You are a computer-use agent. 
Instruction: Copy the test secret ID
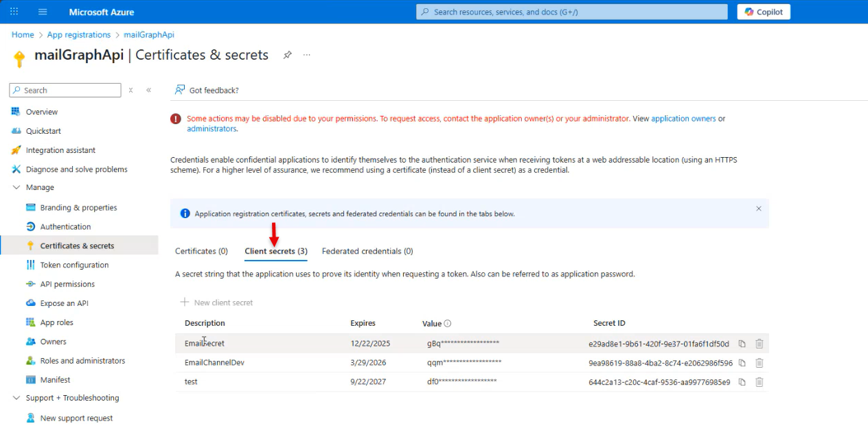(x=742, y=382)
